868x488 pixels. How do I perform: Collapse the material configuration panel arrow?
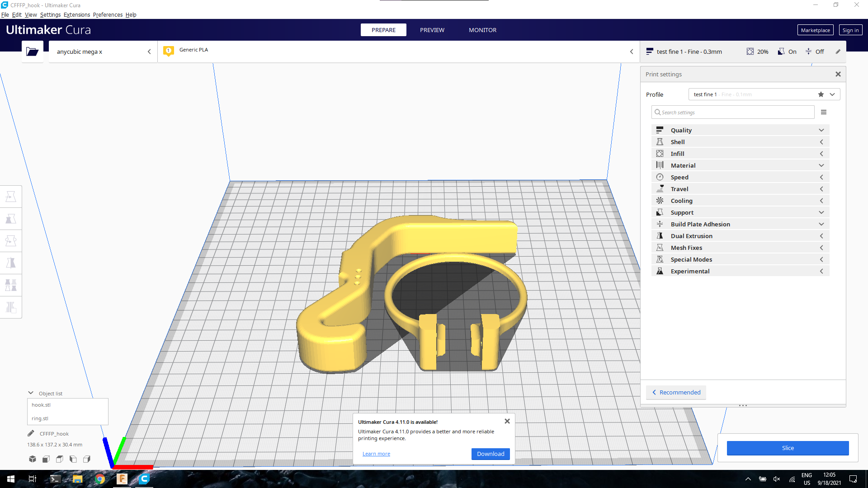click(x=632, y=52)
